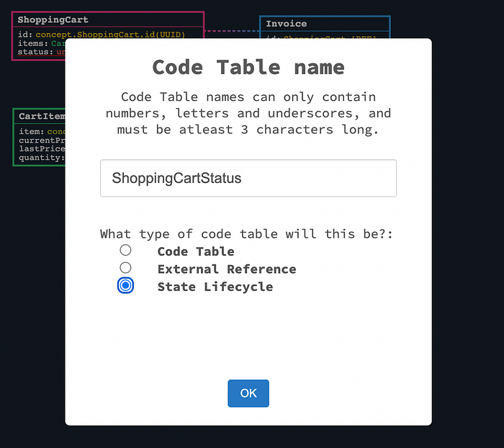The height and width of the screenshot is (448, 504).
Task: Focus the ShoppingCartStatus name input field
Action: coord(248,178)
